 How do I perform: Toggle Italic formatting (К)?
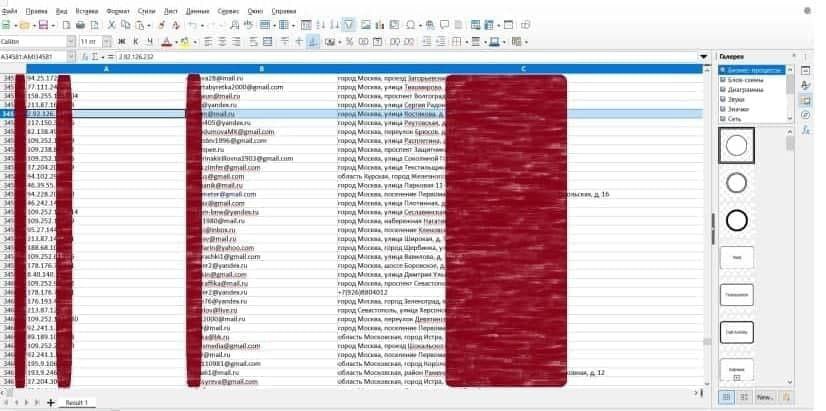(135, 42)
